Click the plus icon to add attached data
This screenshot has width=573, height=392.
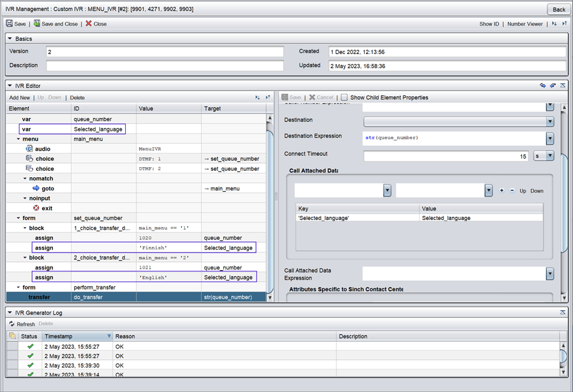pos(501,190)
